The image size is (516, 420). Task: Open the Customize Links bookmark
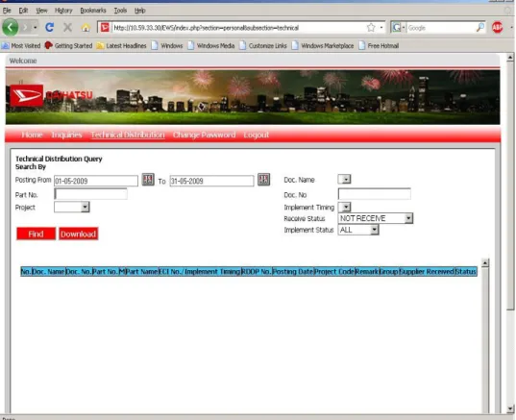point(263,46)
